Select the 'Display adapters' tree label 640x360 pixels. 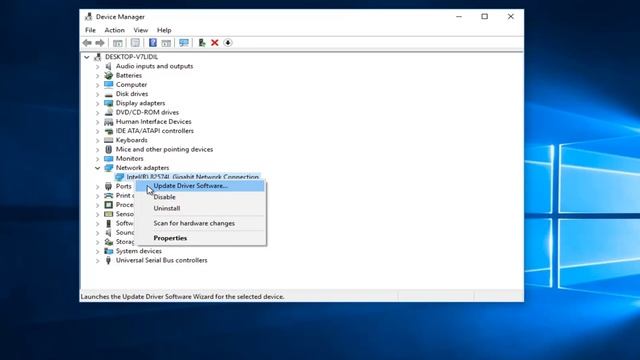[x=140, y=103]
